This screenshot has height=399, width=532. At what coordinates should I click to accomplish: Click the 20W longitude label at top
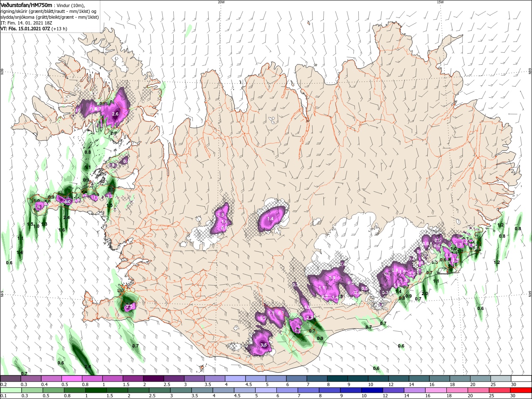221,2
